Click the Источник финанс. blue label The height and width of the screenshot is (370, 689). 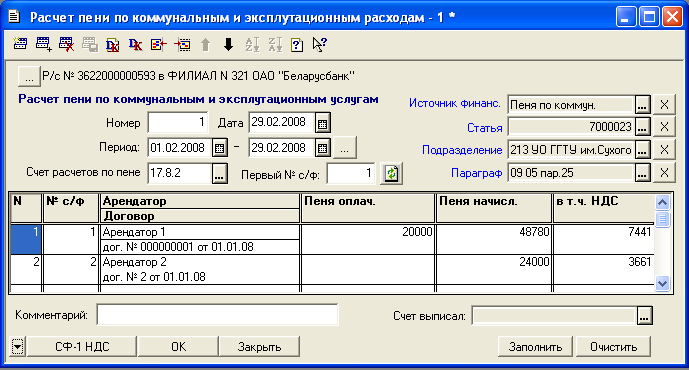[455, 103]
